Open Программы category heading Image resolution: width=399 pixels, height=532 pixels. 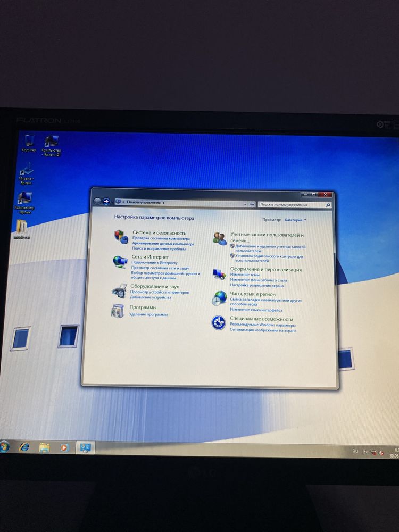(143, 307)
